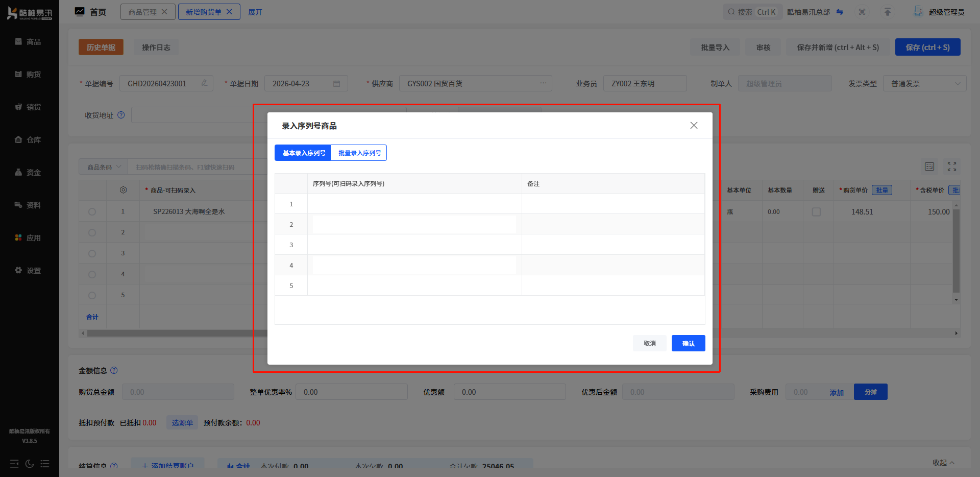The image size is (980, 477).
Task: Open the 资金 sidebar module
Action: click(x=29, y=173)
